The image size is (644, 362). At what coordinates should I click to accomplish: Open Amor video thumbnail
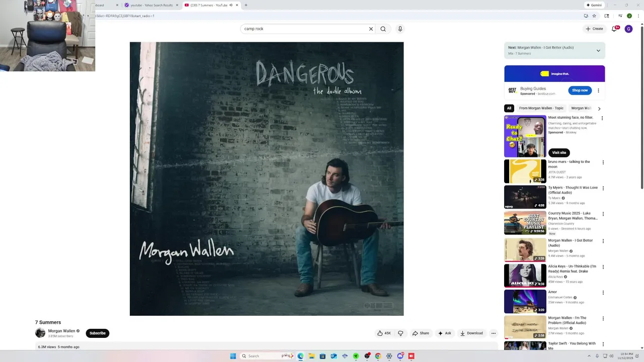click(x=525, y=301)
